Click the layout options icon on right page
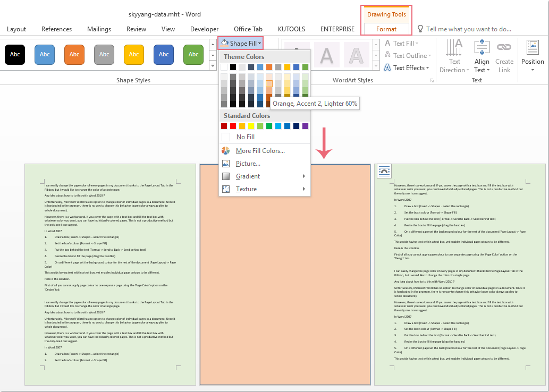 point(384,171)
